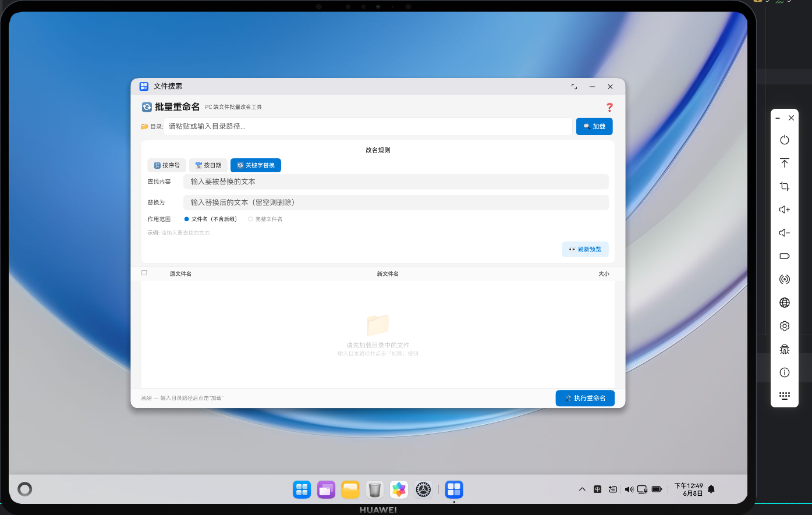Viewport: 812px width, 515px height.
Task: Click the emulator broadcast signal icon
Action: pos(785,279)
